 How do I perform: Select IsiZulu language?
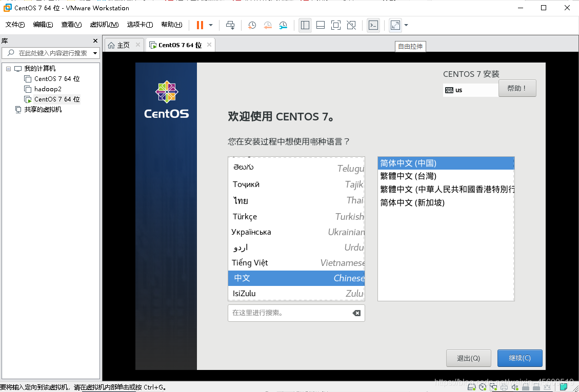[296, 293]
